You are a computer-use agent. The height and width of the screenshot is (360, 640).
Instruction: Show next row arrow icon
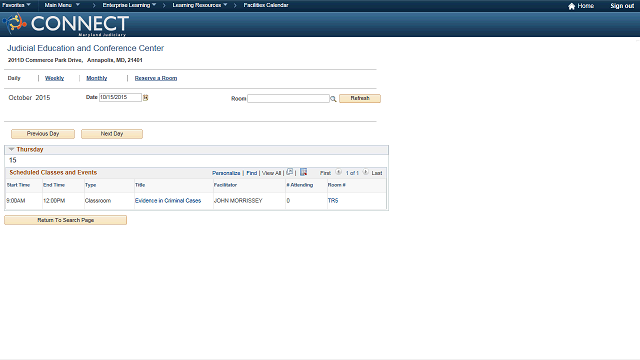[365, 172]
